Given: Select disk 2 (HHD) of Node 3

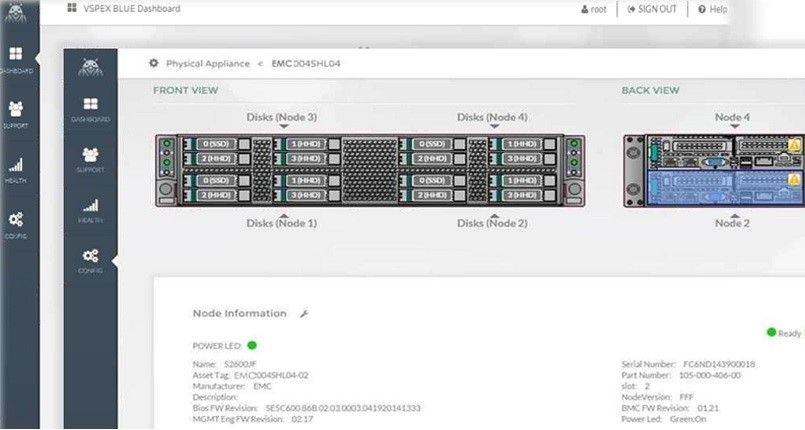Looking at the screenshot, I should click(217, 159).
